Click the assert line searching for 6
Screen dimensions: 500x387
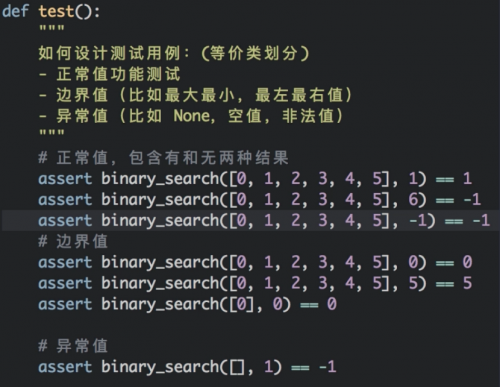click(x=259, y=199)
